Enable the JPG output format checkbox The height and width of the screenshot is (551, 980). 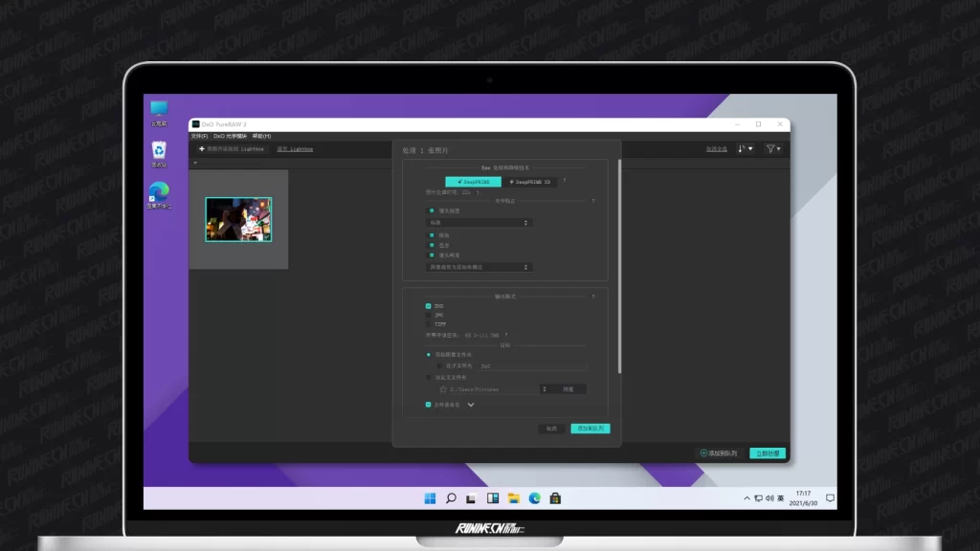coord(429,315)
